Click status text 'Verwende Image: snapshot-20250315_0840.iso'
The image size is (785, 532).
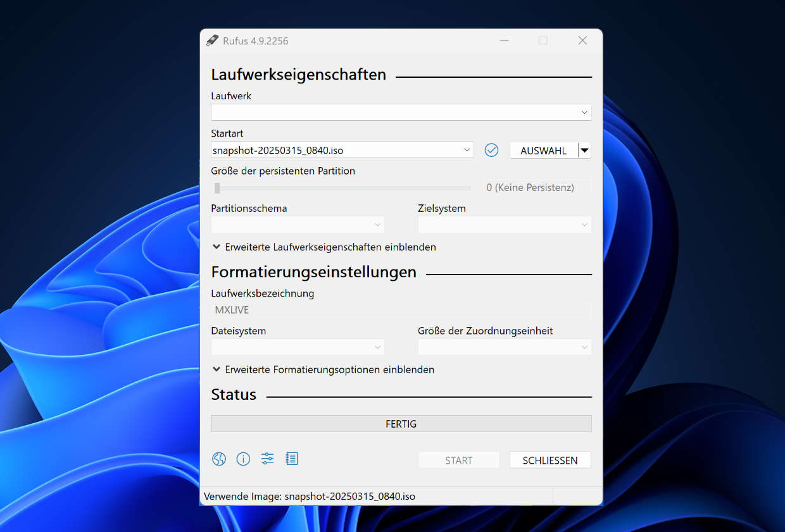[x=310, y=497]
